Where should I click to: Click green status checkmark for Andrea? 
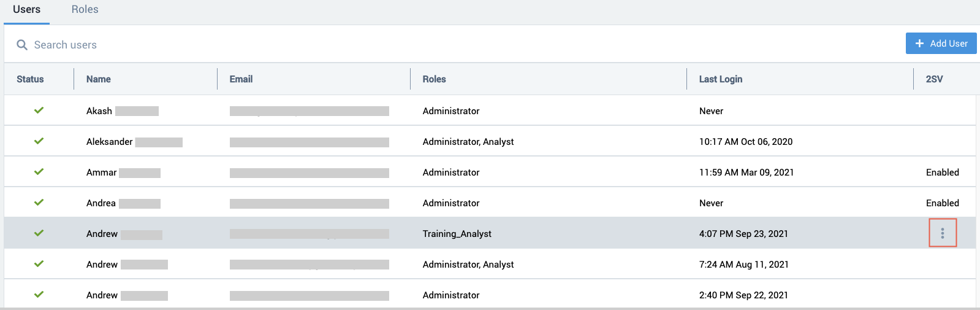point(39,203)
